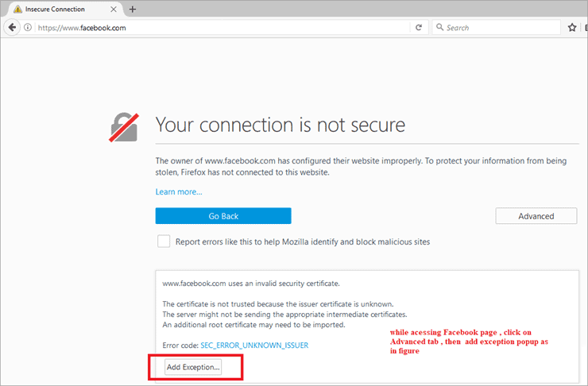Reload the current page
The width and height of the screenshot is (588, 386).
pyautogui.click(x=418, y=27)
